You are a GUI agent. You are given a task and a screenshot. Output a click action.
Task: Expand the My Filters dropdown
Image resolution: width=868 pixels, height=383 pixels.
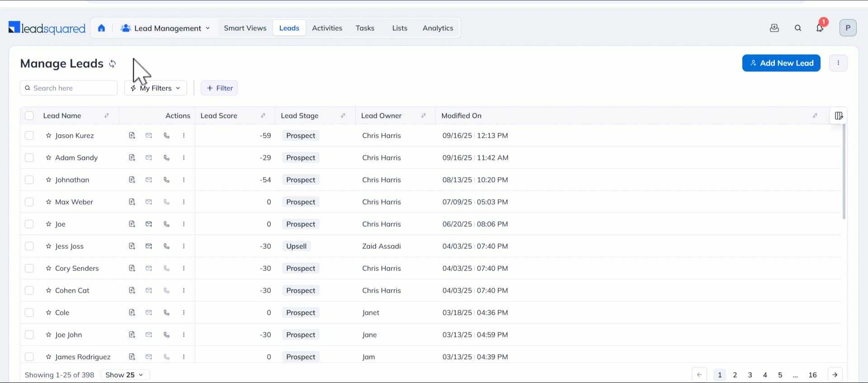coord(156,88)
